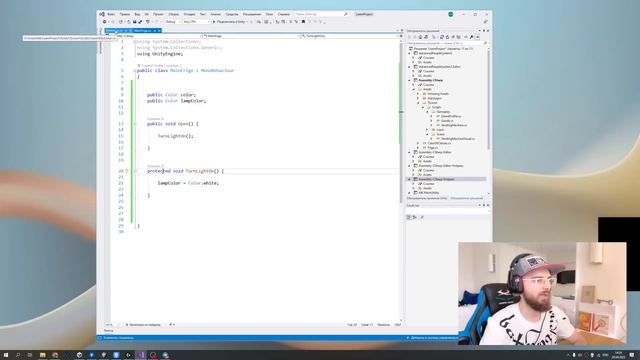640x360 pixels.
Task: Select the ClassOfClasses.cs file
Action: (439, 143)
